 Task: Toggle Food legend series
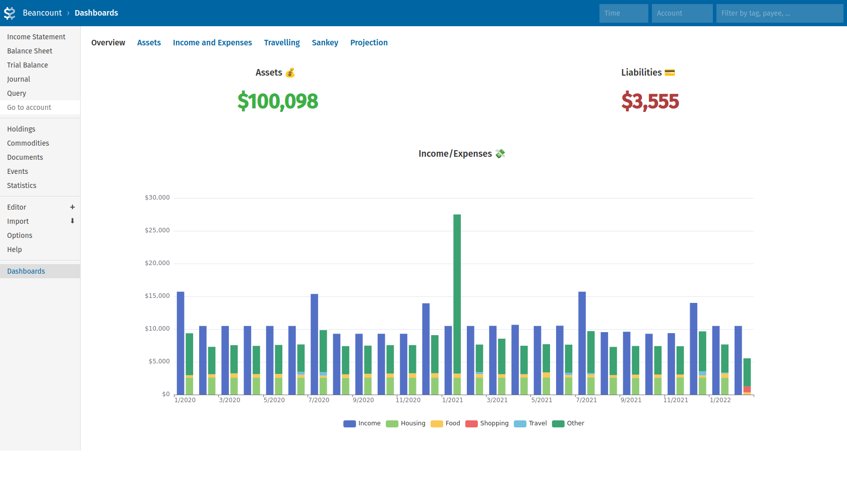(x=446, y=423)
